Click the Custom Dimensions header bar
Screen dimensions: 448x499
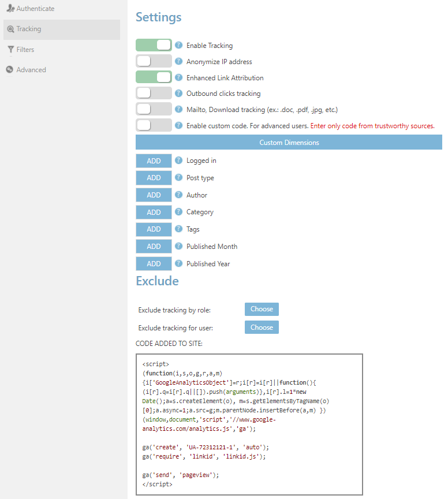(x=289, y=142)
